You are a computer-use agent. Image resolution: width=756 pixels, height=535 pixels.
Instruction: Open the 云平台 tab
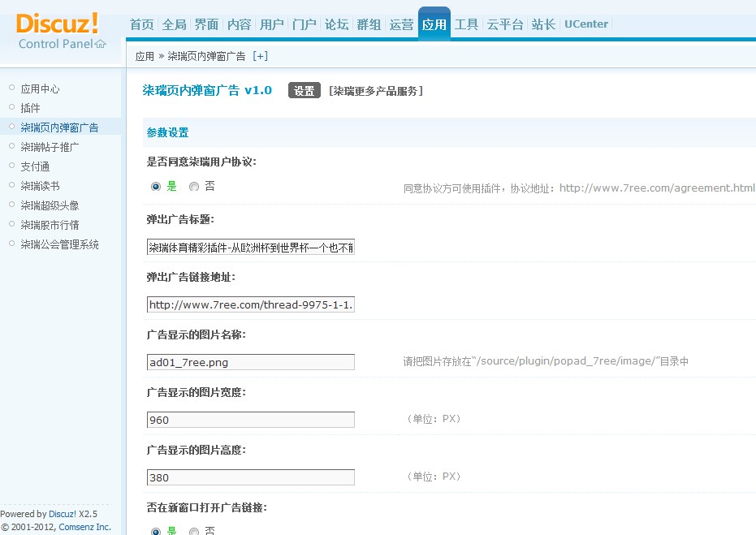(505, 24)
